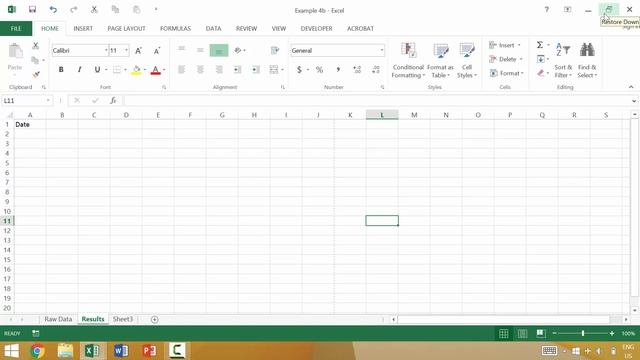The image size is (640, 360).
Task: Switch to the FORMULAS tab
Action: click(x=176, y=28)
